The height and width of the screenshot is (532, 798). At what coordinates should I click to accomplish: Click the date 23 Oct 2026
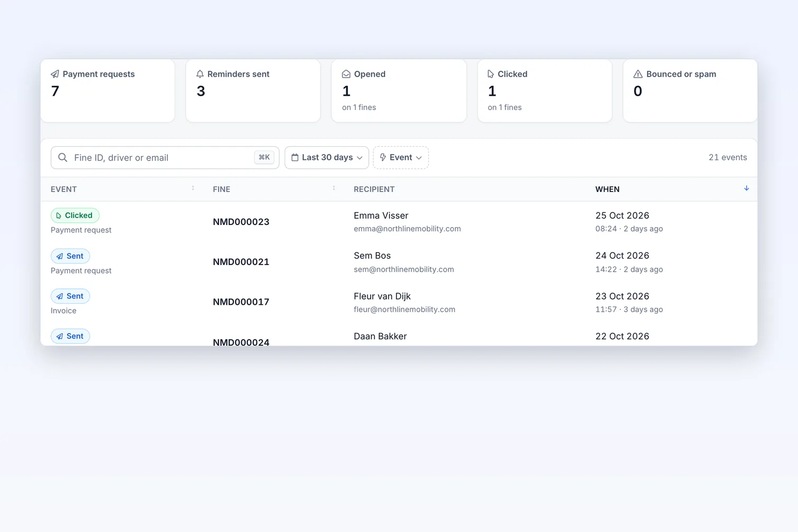tap(622, 296)
